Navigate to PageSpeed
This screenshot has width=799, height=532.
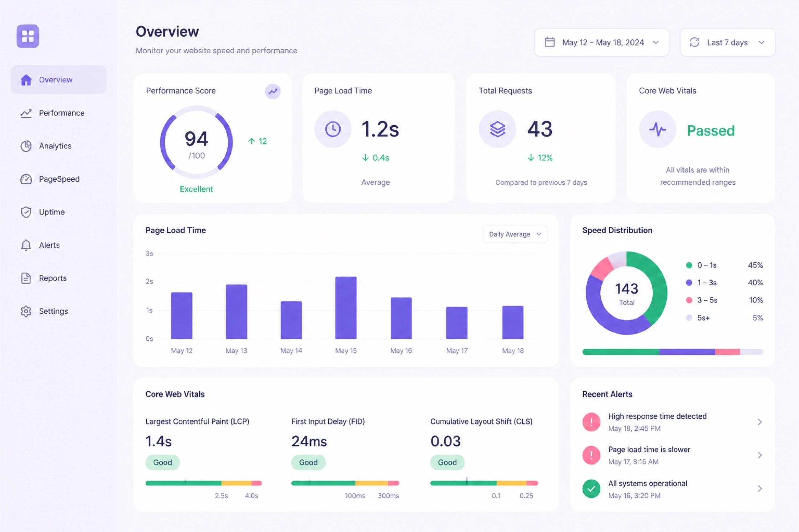click(58, 179)
